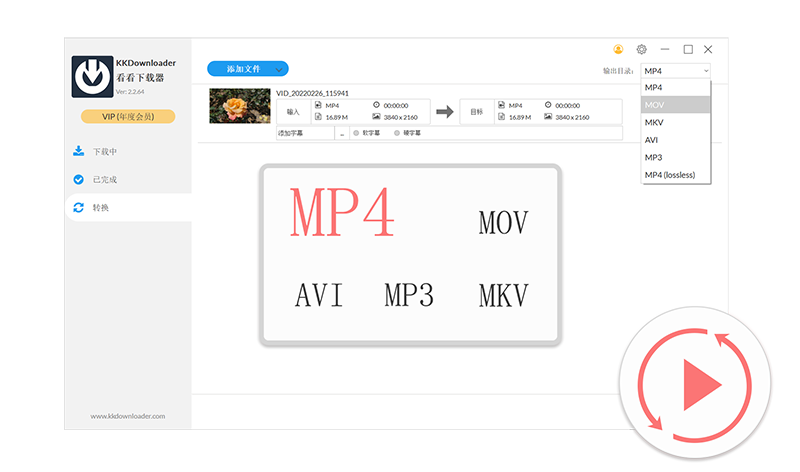
Task: Choose MKV from the format dropdown list
Action: 675,122
